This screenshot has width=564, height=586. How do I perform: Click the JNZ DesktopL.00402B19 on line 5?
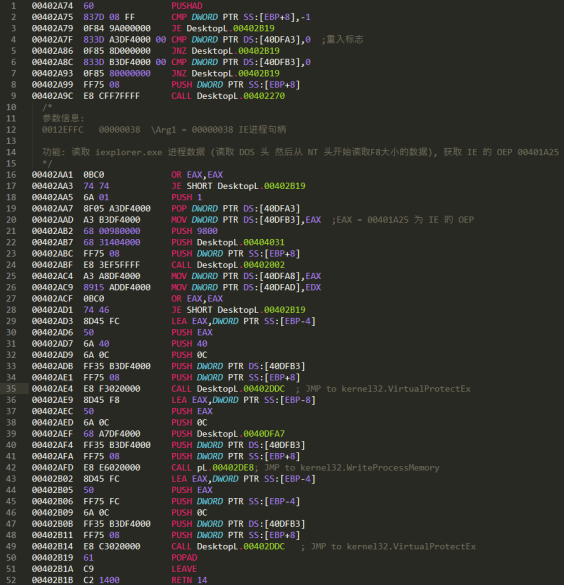pyautogui.click(x=225, y=50)
